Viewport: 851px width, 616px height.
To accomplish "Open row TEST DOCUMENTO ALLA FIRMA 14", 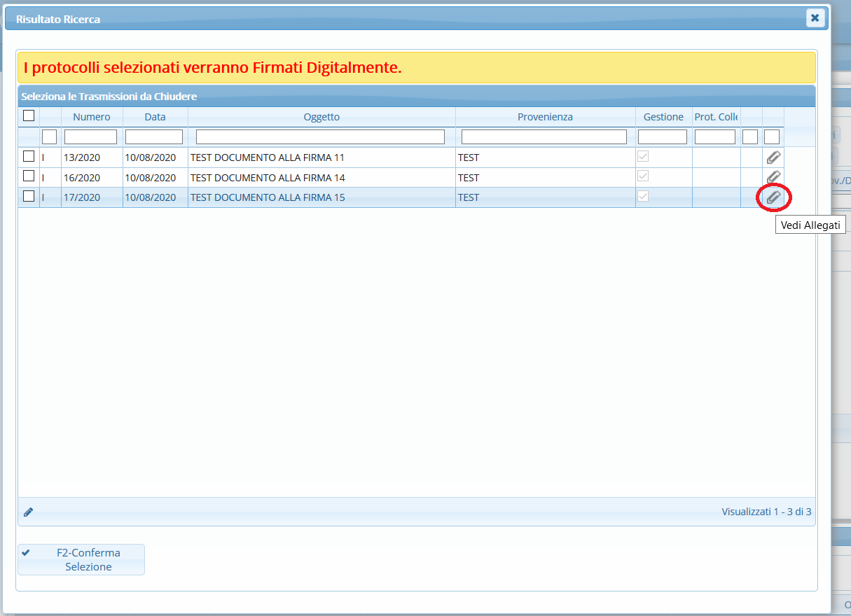I will tap(268, 178).
